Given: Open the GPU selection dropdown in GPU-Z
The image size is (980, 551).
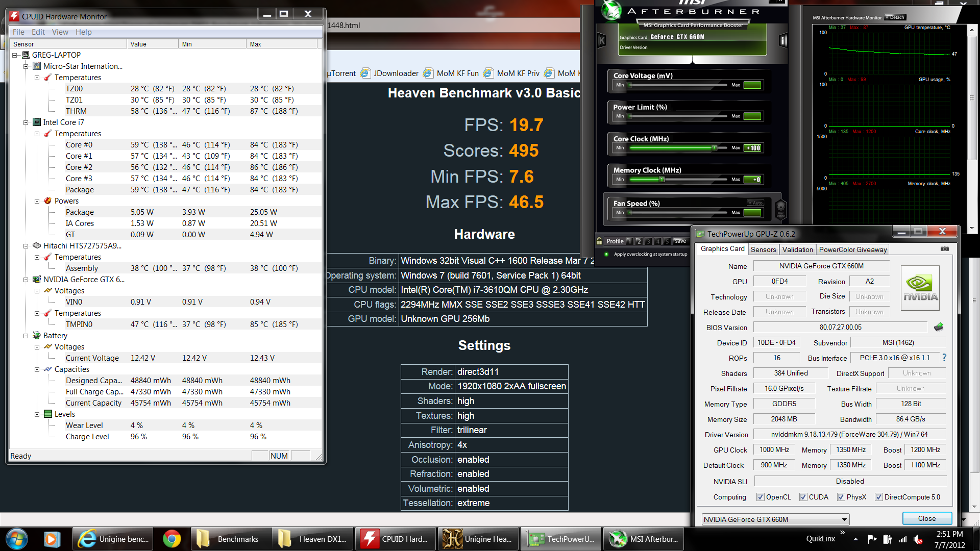Looking at the screenshot, I should click(775, 519).
